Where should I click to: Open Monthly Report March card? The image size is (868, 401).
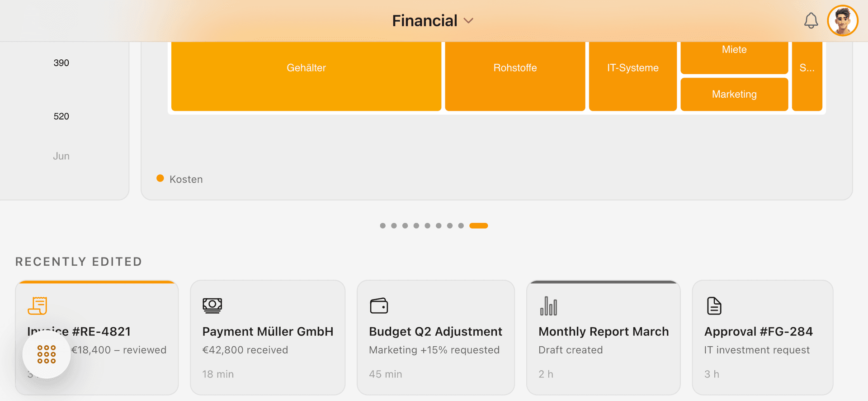coord(604,337)
